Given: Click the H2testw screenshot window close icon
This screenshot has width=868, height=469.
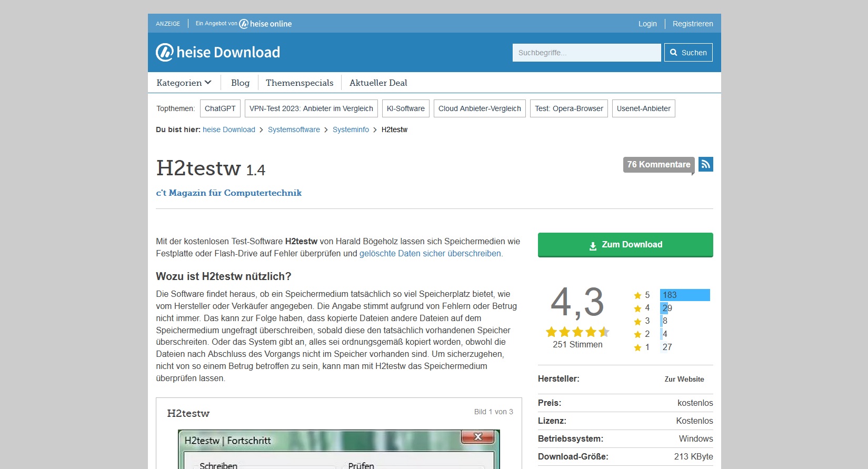Looking at the screenshot, I should (478, 437).
